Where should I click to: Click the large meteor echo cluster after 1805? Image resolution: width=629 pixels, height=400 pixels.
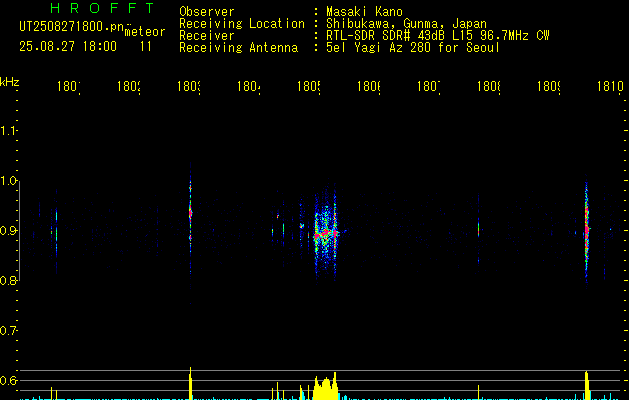tap(326, 233)
